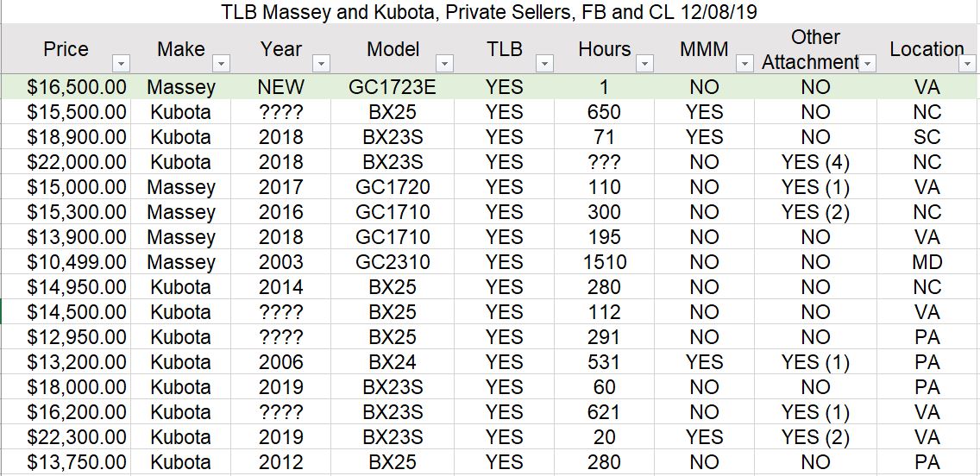Expand the Location column filter arrow

click(x=968, y=64)
